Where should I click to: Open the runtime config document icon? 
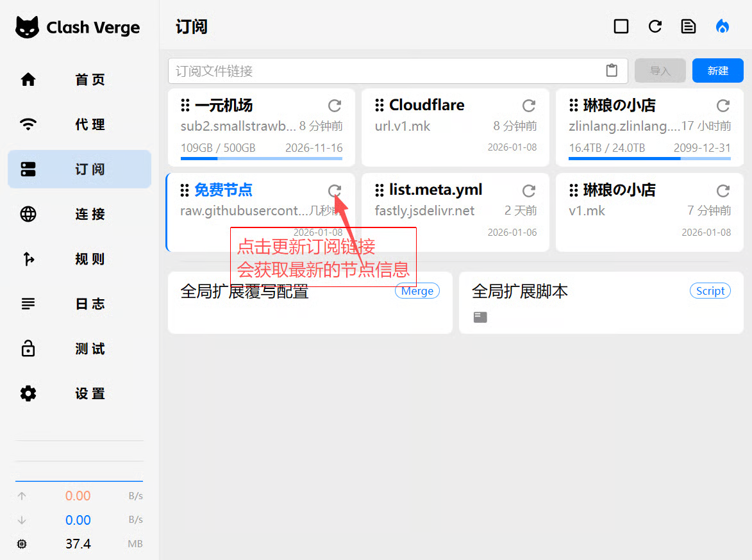pyautogui.click(x=689, y=26)
